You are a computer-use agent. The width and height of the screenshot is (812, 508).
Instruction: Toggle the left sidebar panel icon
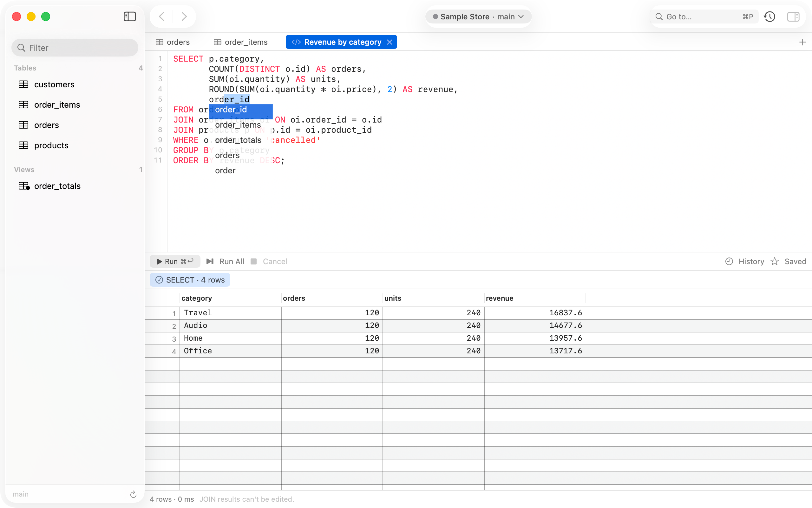pyautogui.click(x=129, y=17)
